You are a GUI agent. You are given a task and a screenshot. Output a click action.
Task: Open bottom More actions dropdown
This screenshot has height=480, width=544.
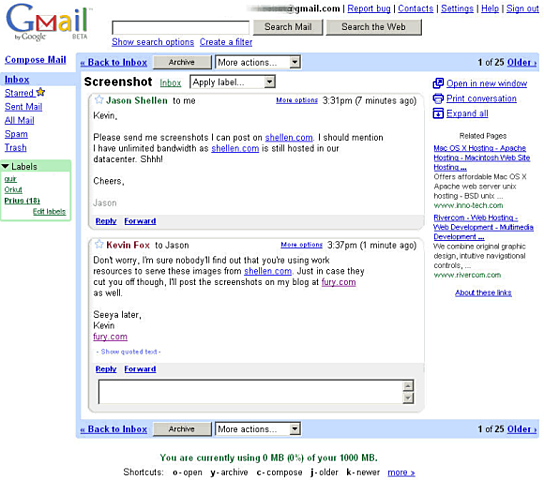pos(258,429)
